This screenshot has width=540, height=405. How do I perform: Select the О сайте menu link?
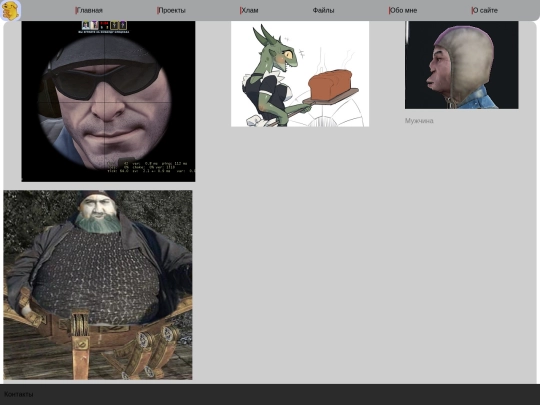click(485, 10)
